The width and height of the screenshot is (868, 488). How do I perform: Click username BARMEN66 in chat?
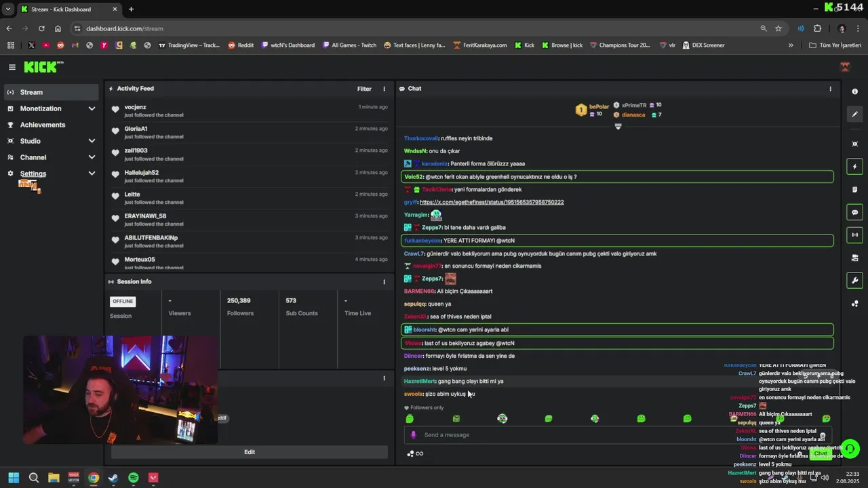pos(420,291)
